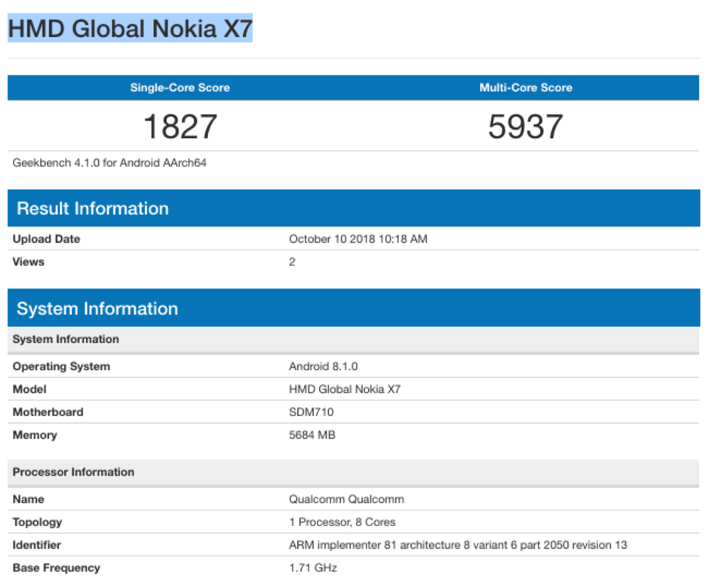Screen dimensions: 709x588
Task: Click the HMD Global Nokia X7 model value
Action: click(345, 389)
